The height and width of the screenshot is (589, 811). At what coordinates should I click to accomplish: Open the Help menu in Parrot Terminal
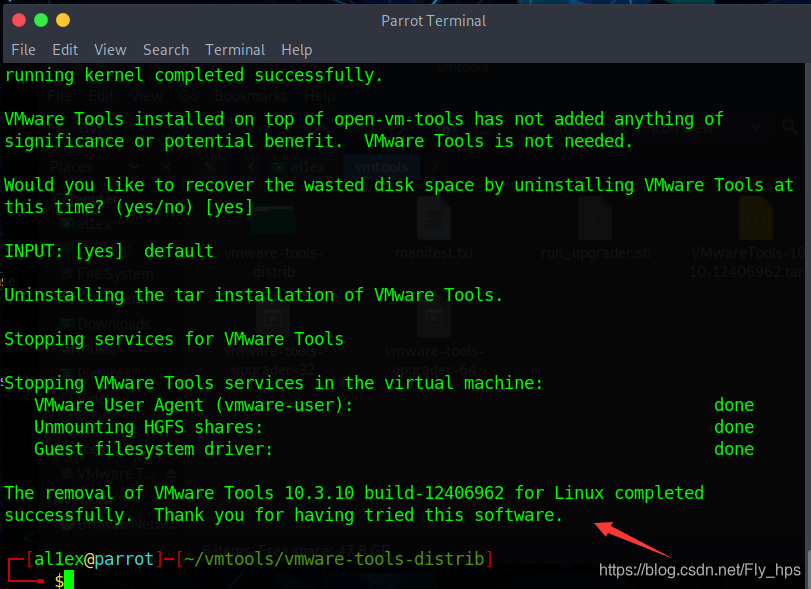point(296,50)
